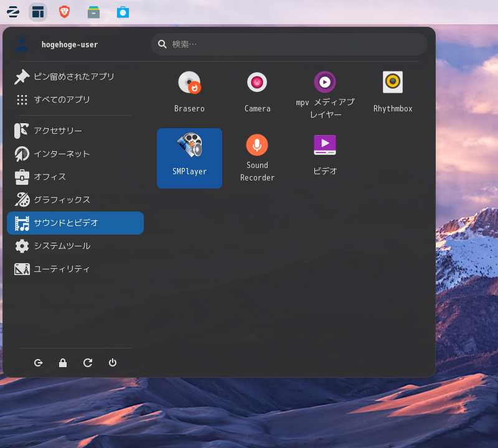Select the ユーティリティ category

(75, 269)
